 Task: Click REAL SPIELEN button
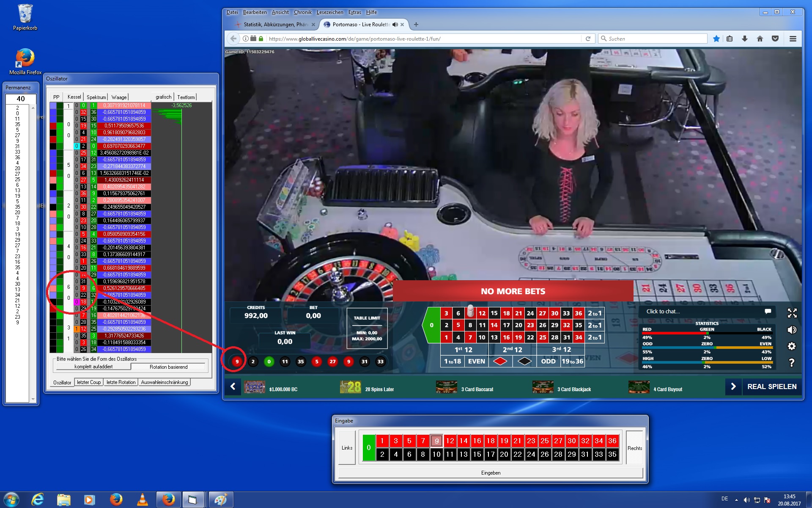tap(772, 387)
